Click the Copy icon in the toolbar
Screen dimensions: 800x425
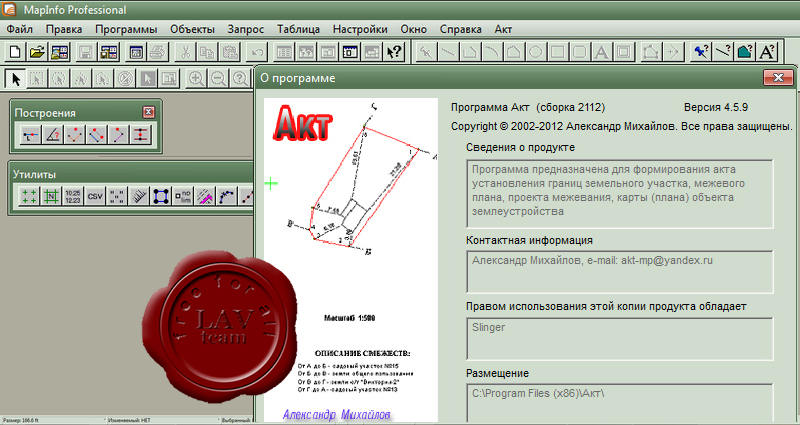[x=208, y=52]
